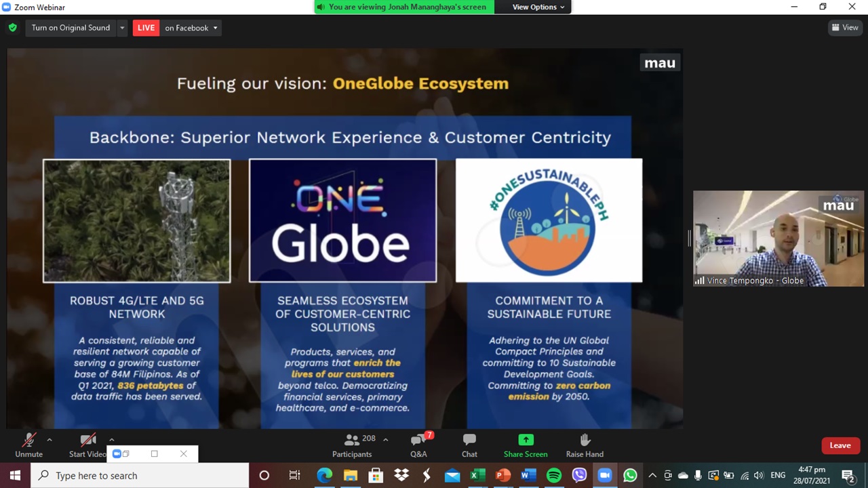Open File Explorer from taskbar

(350, 475)
